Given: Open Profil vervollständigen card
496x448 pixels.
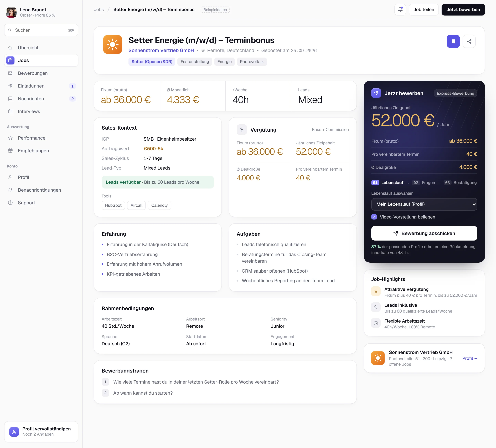Looking at the screenshot, I should pos(41,432).
